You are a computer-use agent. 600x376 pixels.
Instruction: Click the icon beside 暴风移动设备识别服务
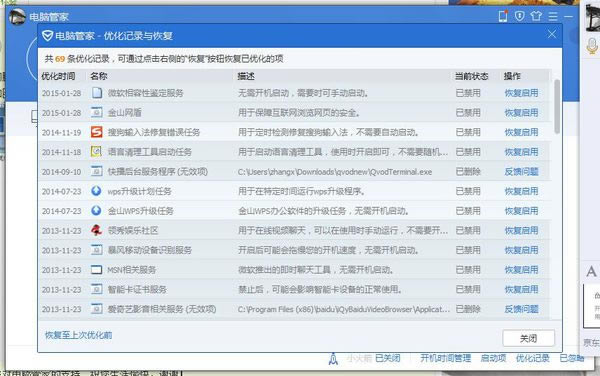96,250
